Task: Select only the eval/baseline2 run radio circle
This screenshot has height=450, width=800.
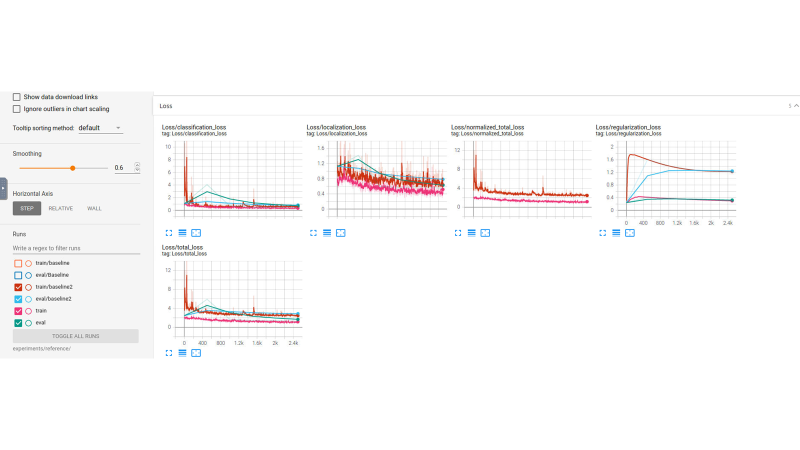Action: pos(29,299)
